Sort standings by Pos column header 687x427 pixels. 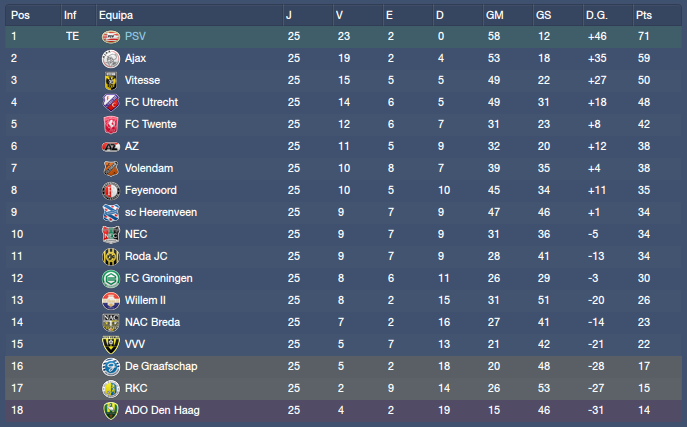[20, 15]
